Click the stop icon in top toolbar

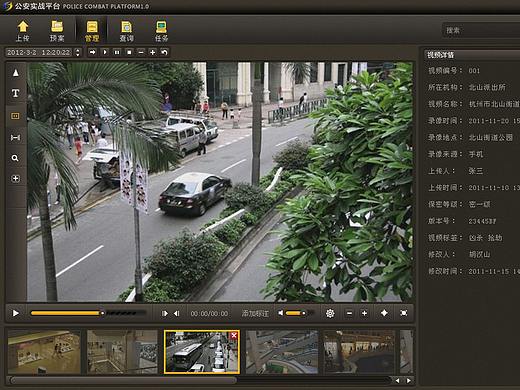click(129, 52)
